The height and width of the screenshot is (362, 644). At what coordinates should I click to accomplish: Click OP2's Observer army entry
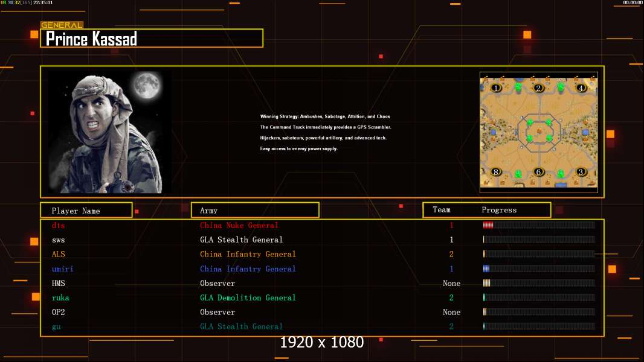pyautogui.click(x=217, y=312)
